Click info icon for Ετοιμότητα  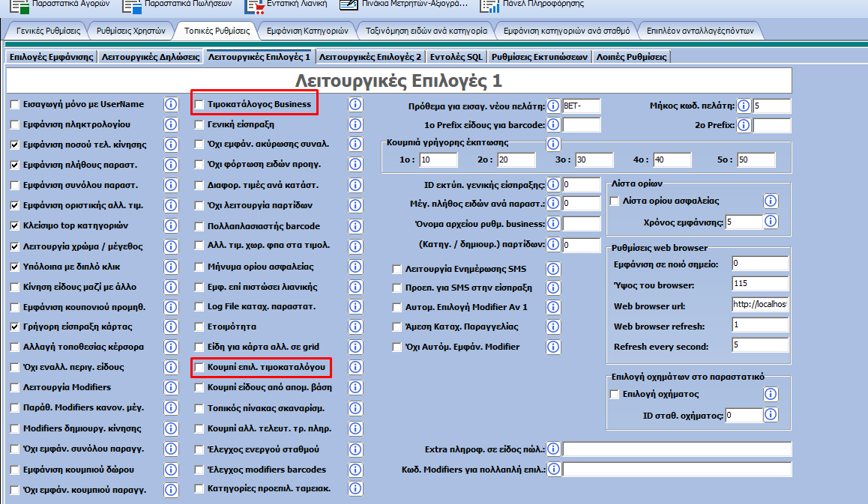click(355, 327)
